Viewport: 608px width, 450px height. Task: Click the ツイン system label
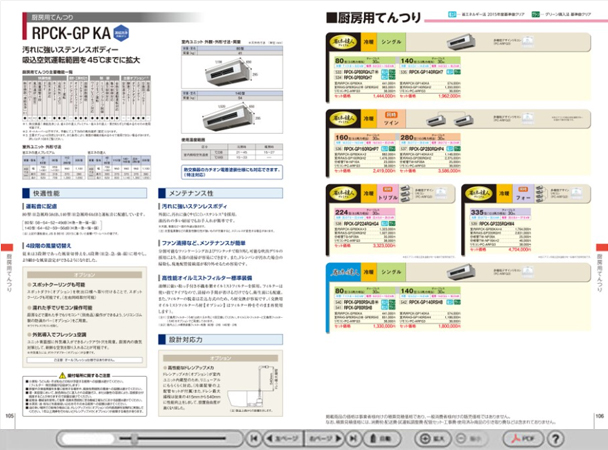[391, 122]
